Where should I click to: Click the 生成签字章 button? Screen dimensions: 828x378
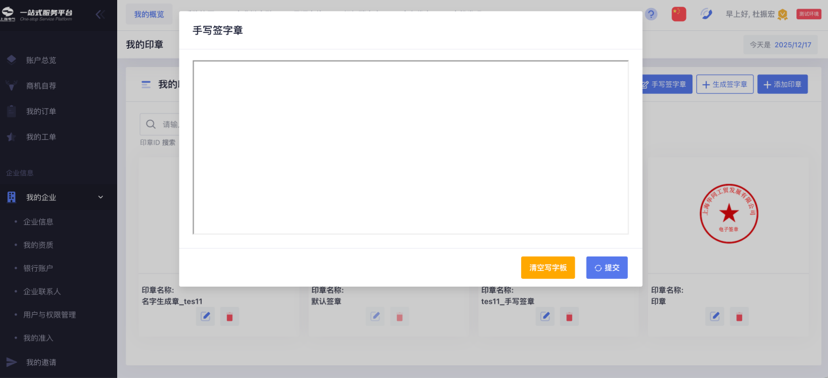724,84
